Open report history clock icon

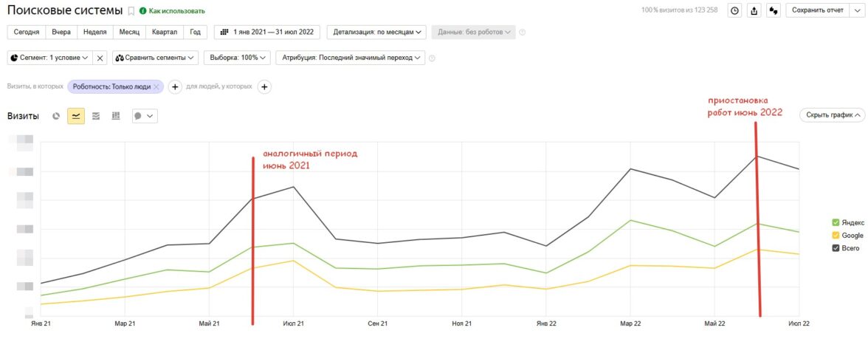pyautogui.click(x=734, y=11)
